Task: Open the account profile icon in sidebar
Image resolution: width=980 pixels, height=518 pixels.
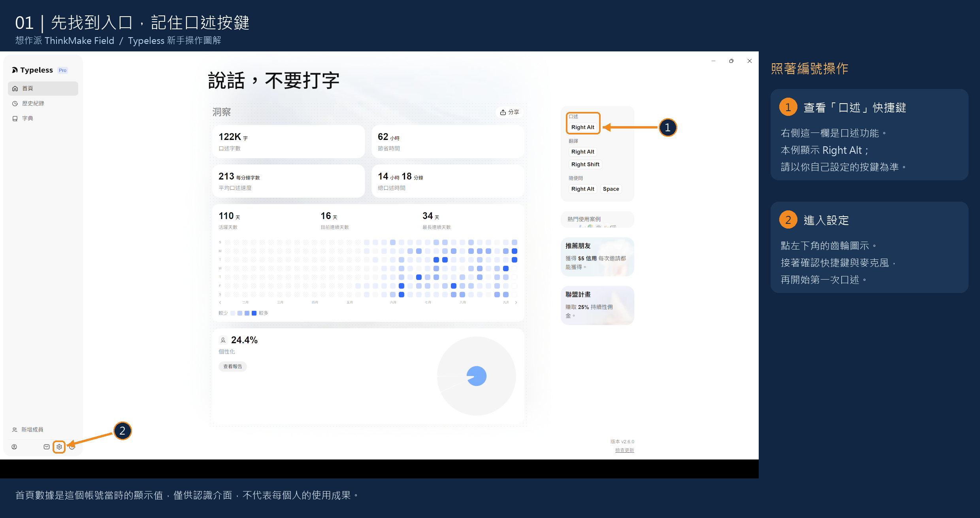Action: coord(14,447)
